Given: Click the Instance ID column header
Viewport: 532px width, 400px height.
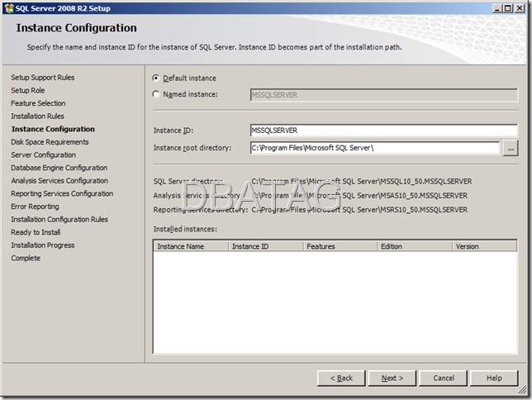Looking at the screenshot, I should point(266,246).
